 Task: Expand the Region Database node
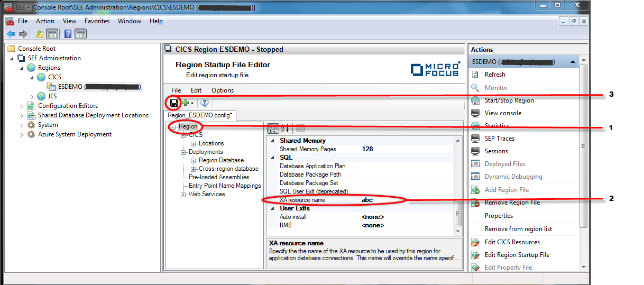pyautogui.click(x=194, y=161)
